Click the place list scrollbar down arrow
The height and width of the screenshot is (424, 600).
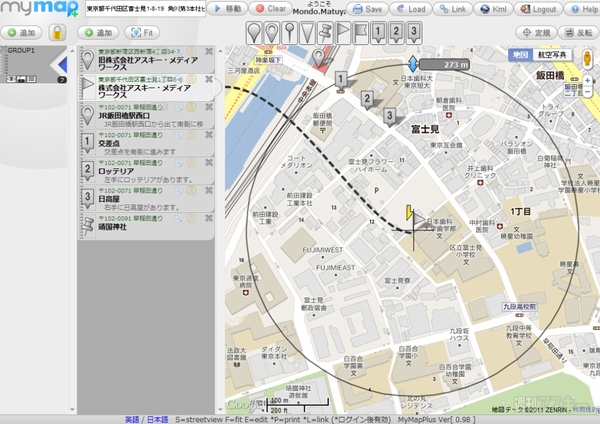coord(220,409)
